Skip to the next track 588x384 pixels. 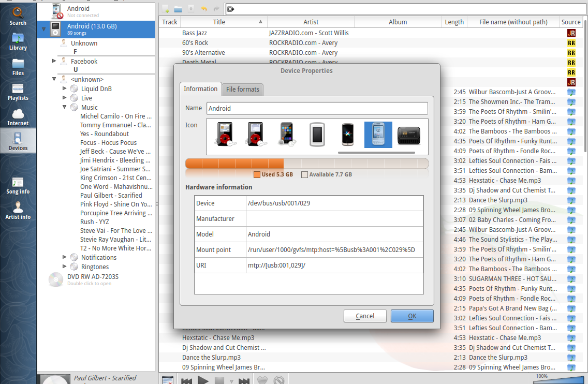pos(244,381)
